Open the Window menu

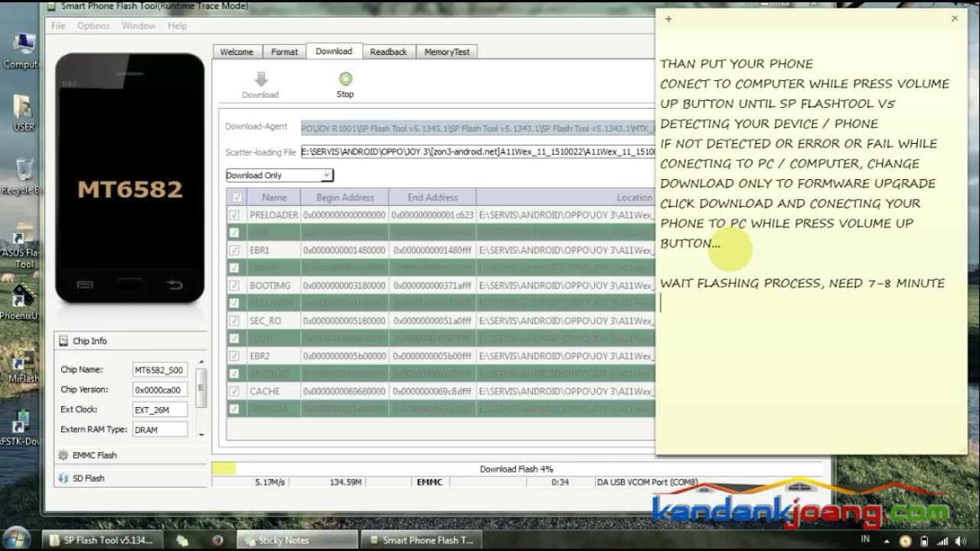[139, 25]
